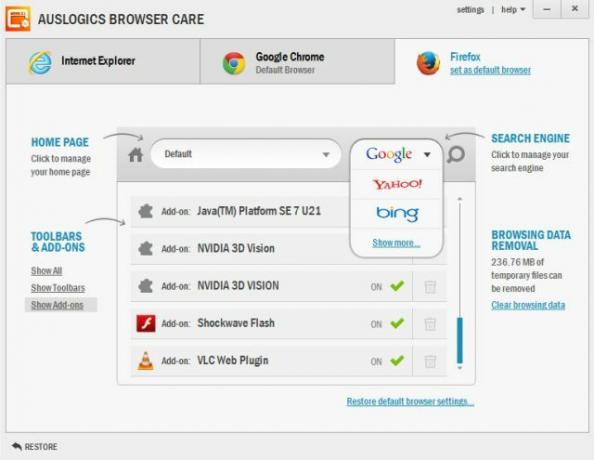This screenshot has width=594, height=460.
Task: Delete VLC Web Plugin via trash icon
Action: 430,361
